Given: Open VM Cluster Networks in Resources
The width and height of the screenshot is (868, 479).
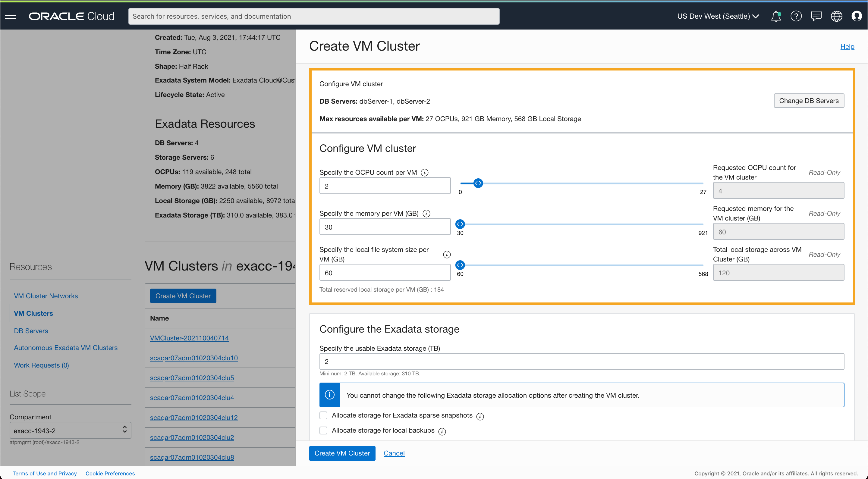Looking at the screenshot, I should click(x=46, y=296).
